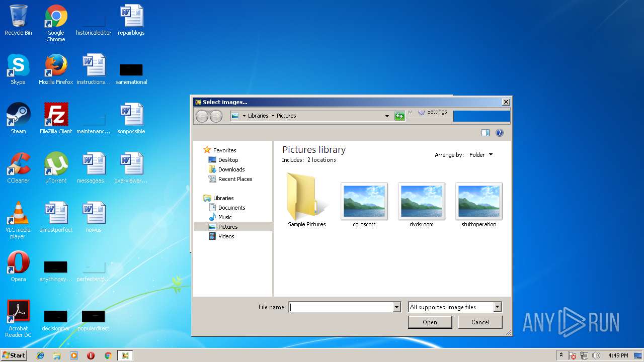Viewport: 644px width, 362px height.
Task: Open the FileZilla Client shortcut
Action: coord(56,119)
